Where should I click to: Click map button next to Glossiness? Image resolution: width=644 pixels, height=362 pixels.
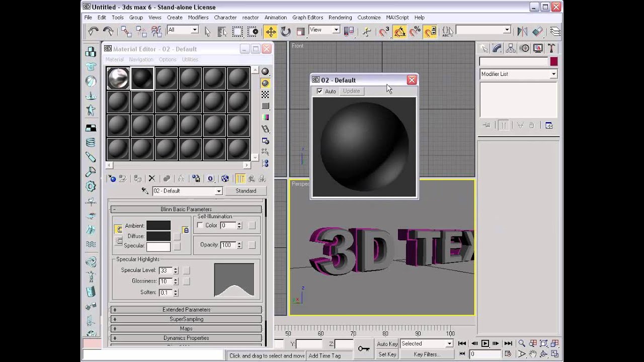[186, 281]
